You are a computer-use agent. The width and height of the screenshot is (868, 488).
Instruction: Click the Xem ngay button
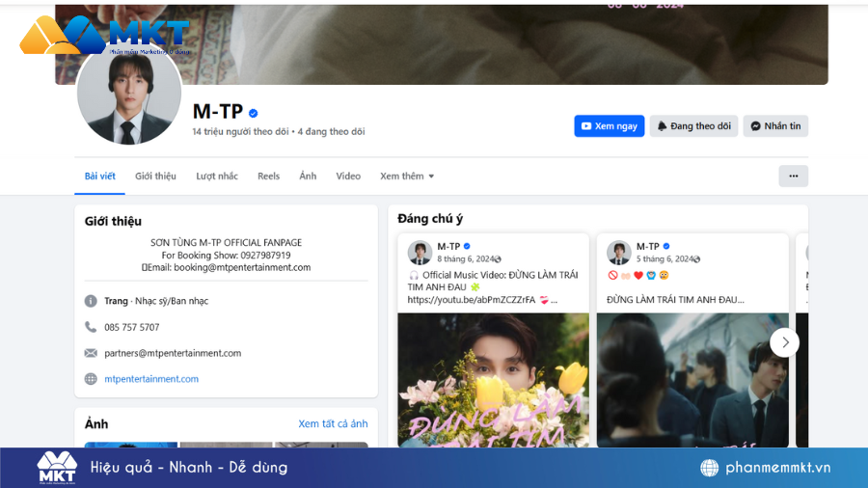pos(609,126)
